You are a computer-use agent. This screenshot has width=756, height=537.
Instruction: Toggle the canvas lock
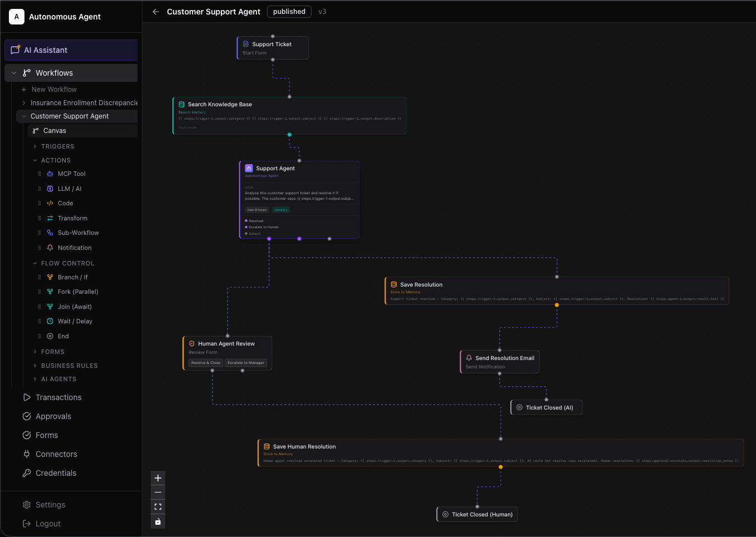[x=158, y=521]
